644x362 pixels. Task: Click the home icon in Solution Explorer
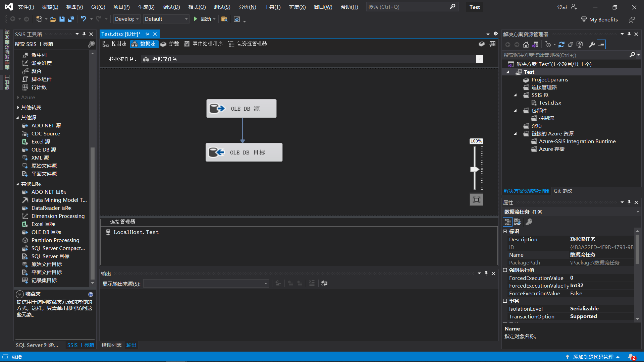526,45
